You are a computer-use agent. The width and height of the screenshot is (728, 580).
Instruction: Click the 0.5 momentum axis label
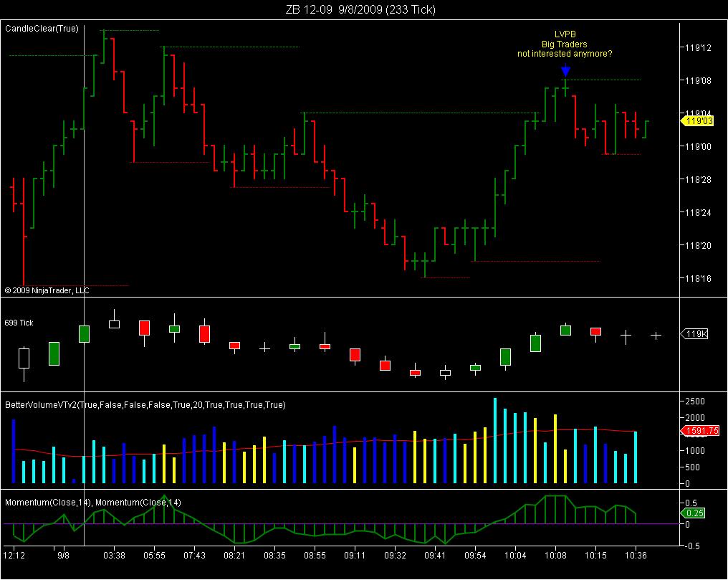point(691,503)
